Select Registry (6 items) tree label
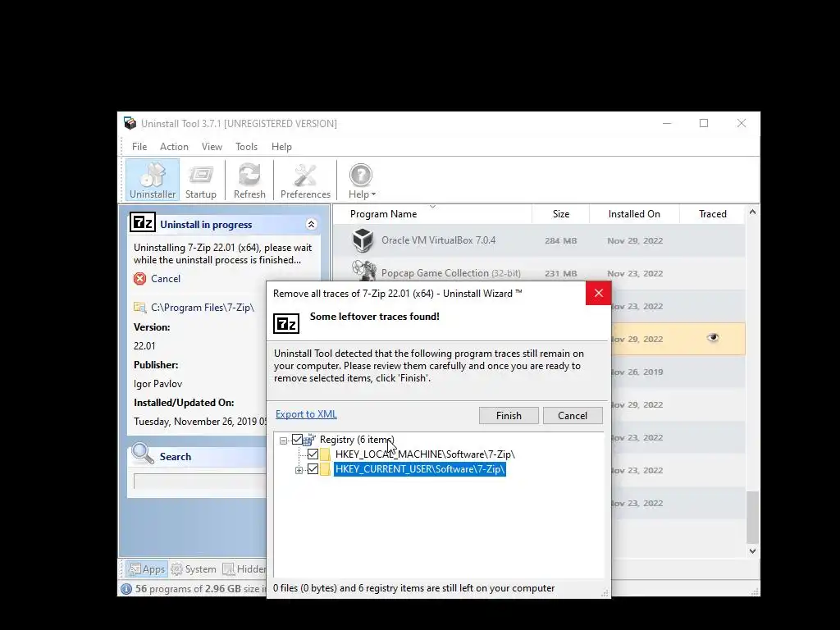The height and width of the screenshot is (630, 840). pyautogui.click(x=357, y=440)
